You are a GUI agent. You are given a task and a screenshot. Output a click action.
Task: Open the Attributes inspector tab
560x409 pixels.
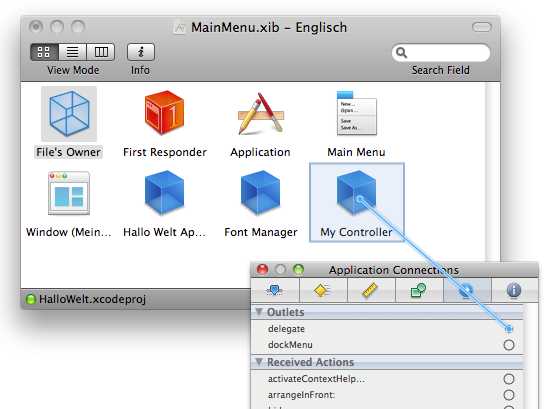point(275,290)
